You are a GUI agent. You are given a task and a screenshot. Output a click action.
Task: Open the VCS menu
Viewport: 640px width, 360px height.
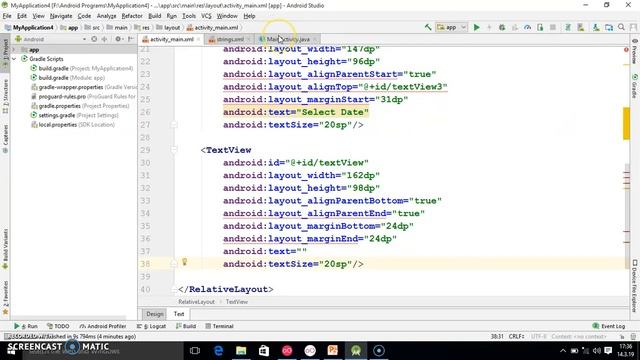point(206,16)
